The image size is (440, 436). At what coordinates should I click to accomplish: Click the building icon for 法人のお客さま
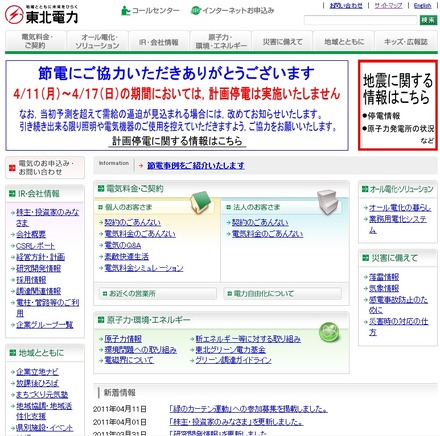(328, 202)
